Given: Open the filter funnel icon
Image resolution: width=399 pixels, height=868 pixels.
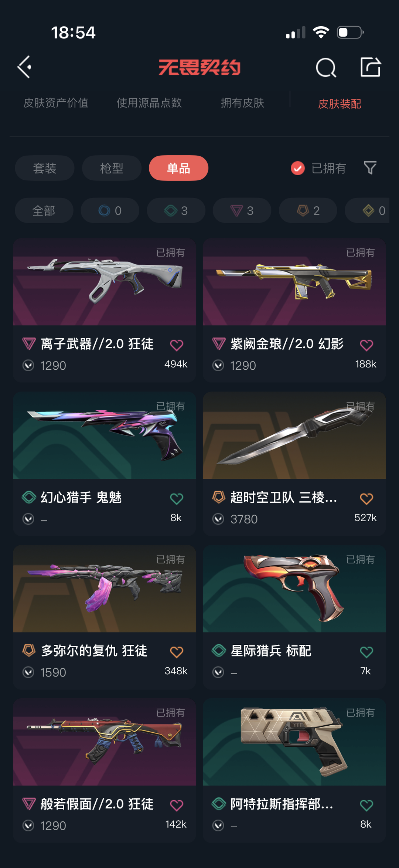Looking at the screenshot, I should pos(370,168).
